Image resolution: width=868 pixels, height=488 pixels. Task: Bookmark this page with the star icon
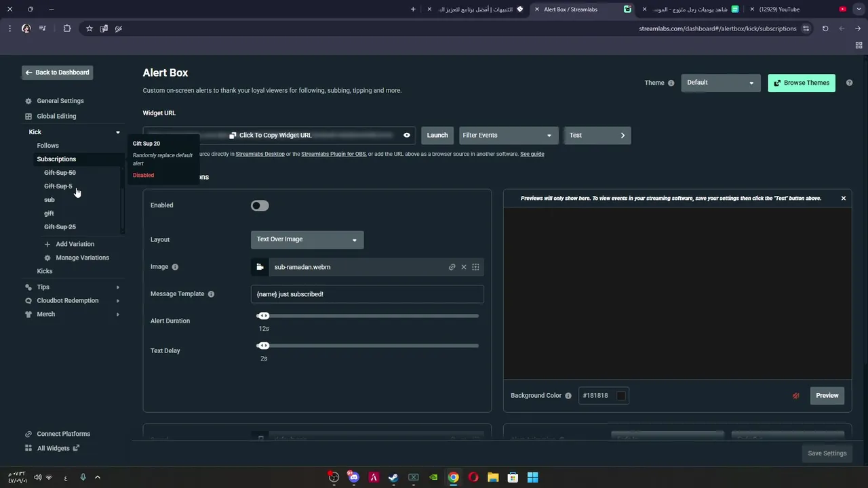point(89,28)
